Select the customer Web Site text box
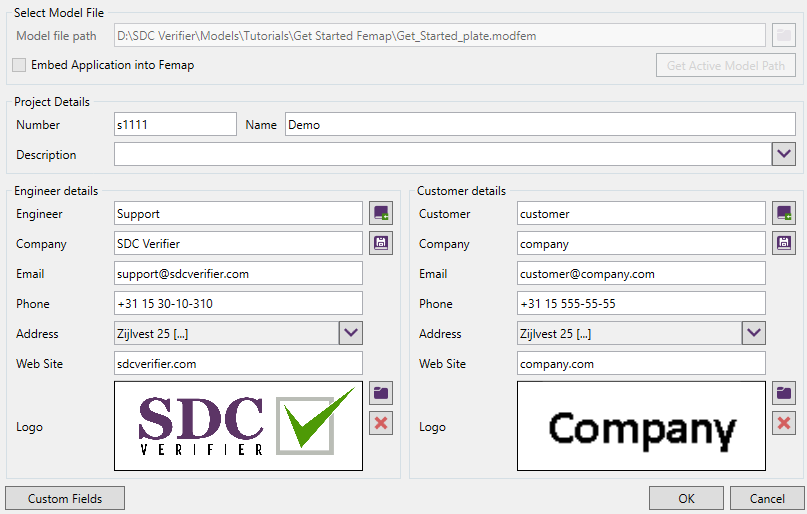 [641, 363]
